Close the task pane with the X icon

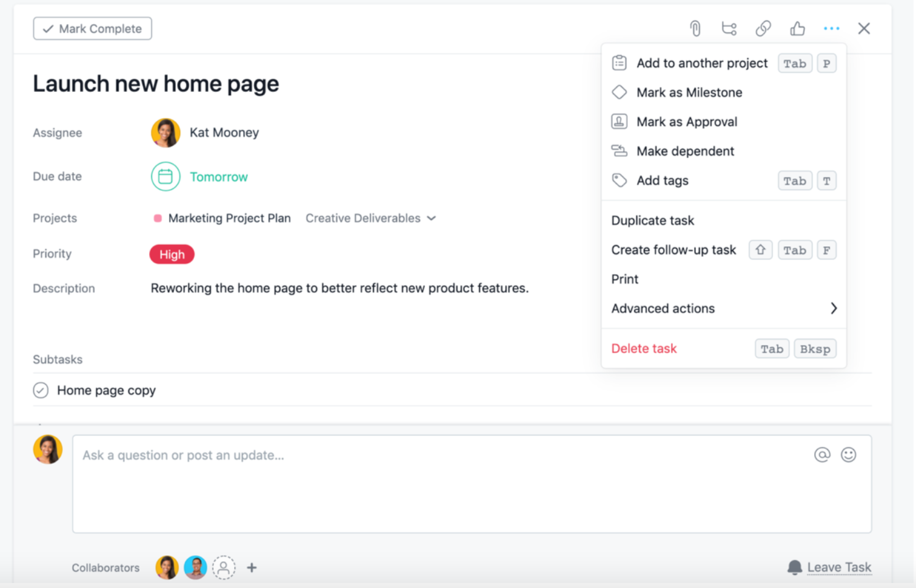[x=864, y=29]
